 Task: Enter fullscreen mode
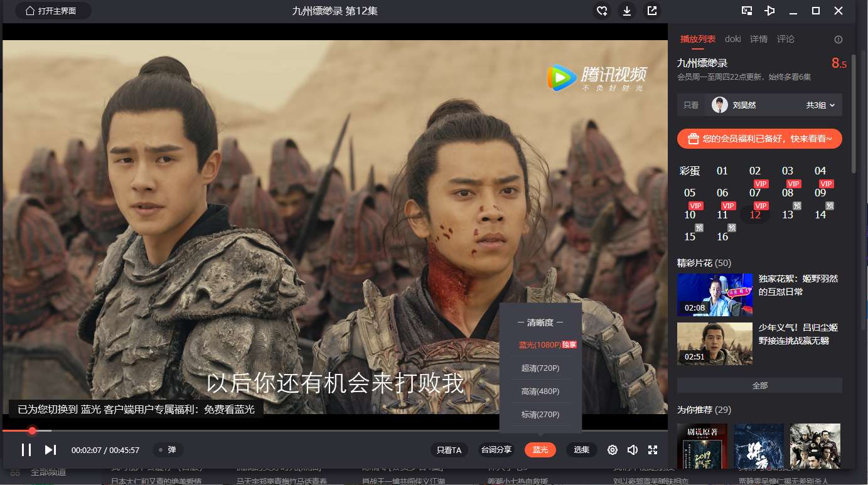pyautogui.click(x=653, y=450)
